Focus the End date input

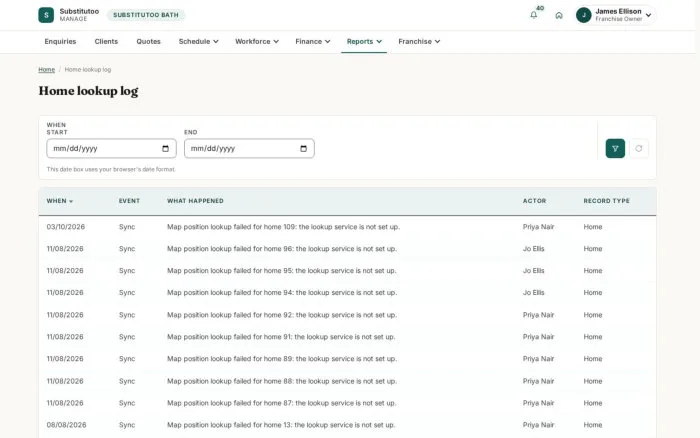click(249, 148)
